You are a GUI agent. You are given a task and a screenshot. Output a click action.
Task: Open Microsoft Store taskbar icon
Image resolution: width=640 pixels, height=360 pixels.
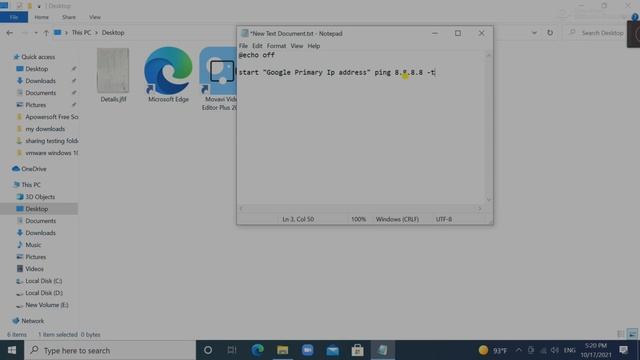pos(358,350)
